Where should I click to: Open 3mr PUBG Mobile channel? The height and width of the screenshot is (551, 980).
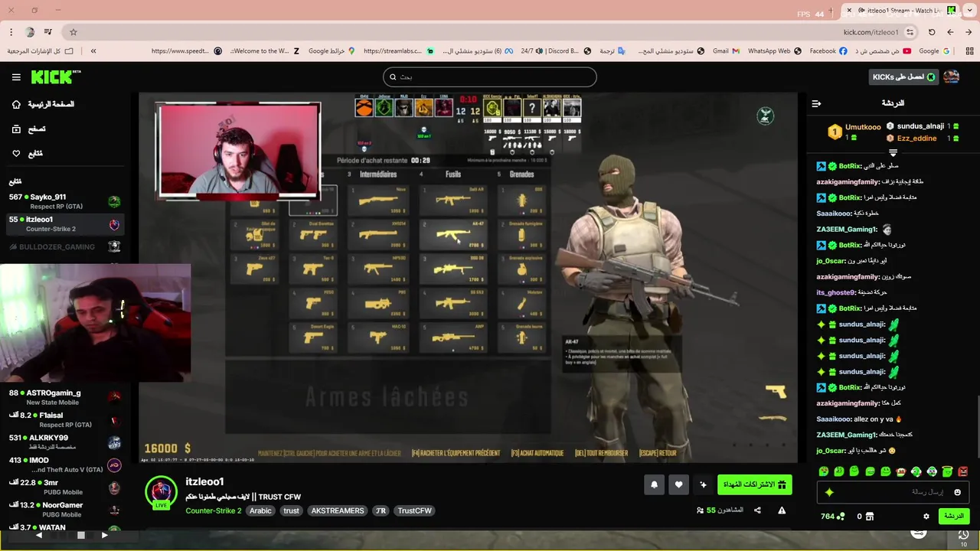coord(64,487)
